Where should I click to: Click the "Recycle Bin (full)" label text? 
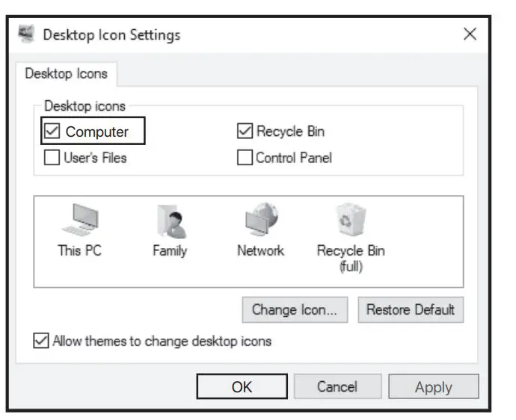point(351,259)
